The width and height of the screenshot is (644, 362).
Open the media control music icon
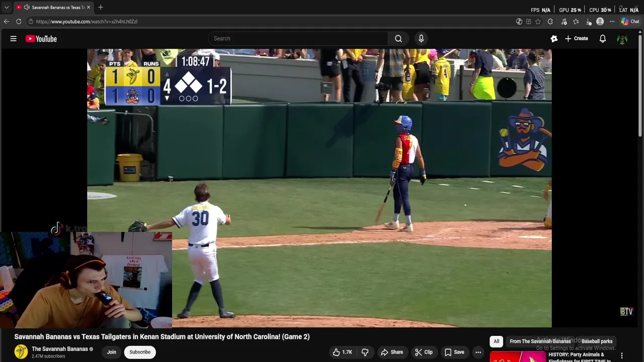pos(563,22)
